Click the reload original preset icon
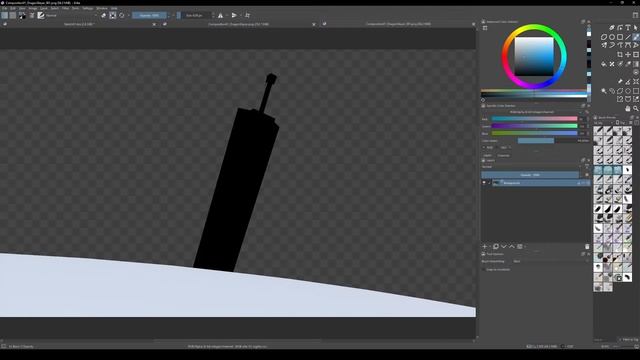 [x=122, y=16]
